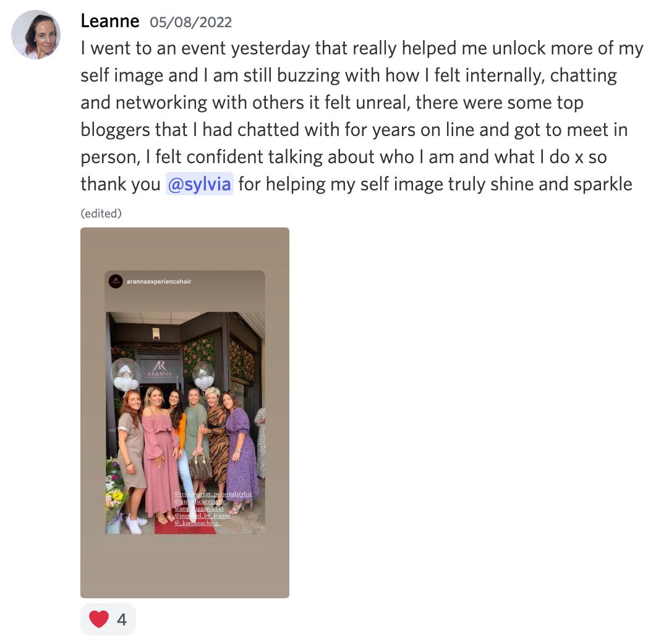Toggle the heart reaction pill on the message

(x=108, y=619)
